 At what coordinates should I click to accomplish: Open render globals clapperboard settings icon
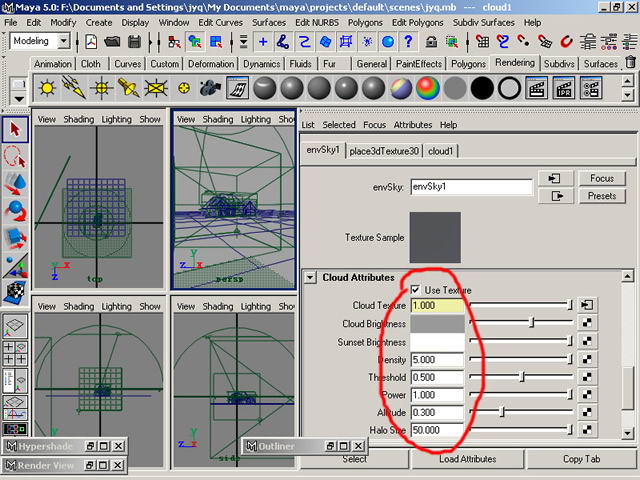(x=591, y=88)
